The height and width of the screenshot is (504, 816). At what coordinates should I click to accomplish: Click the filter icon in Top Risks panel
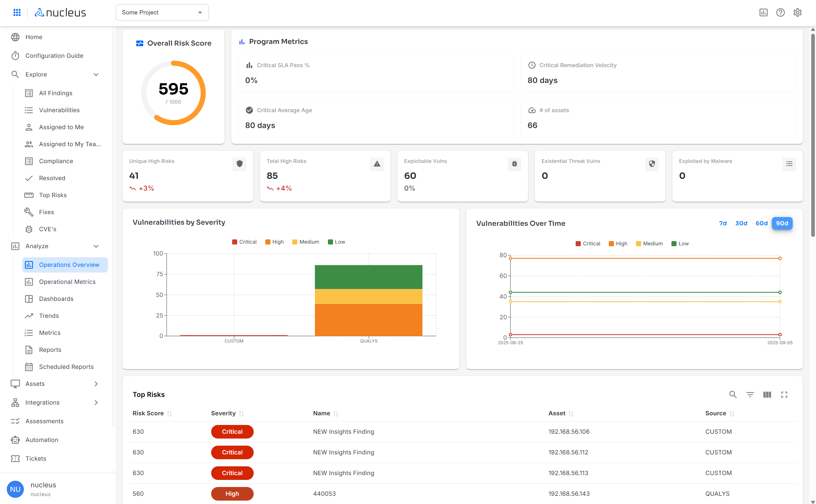tap(750, 394)
